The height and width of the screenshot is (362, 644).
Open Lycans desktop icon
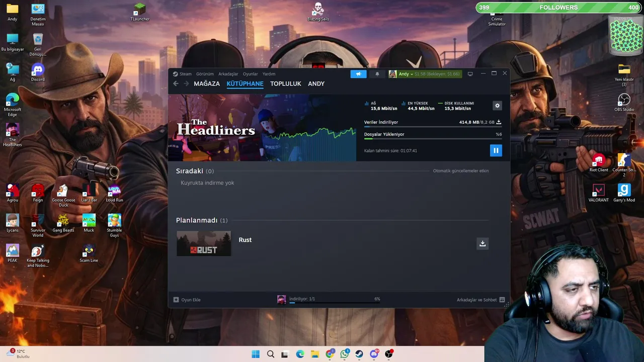pos(13,223)
